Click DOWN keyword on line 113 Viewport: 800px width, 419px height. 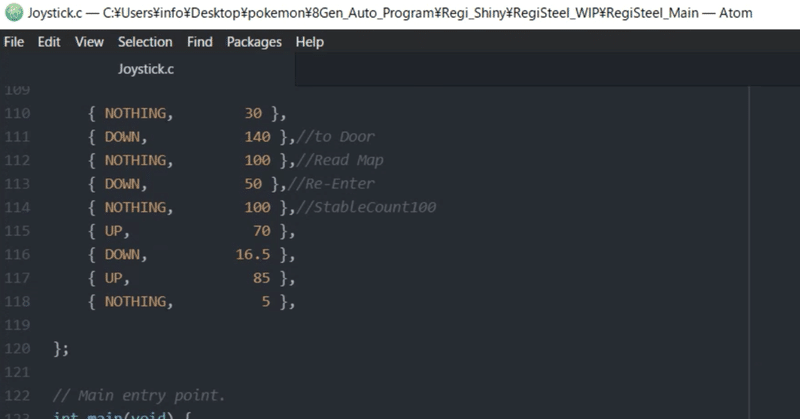point(122,184)
